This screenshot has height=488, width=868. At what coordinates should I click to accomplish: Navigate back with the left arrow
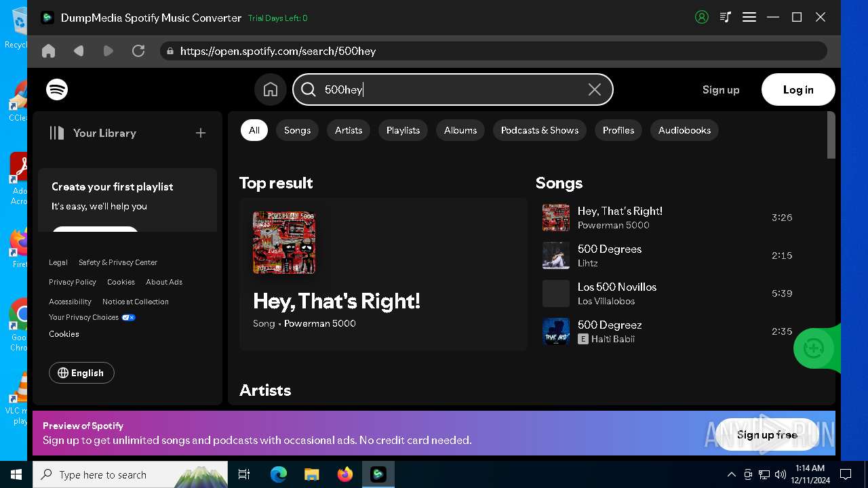coord(79,51)
